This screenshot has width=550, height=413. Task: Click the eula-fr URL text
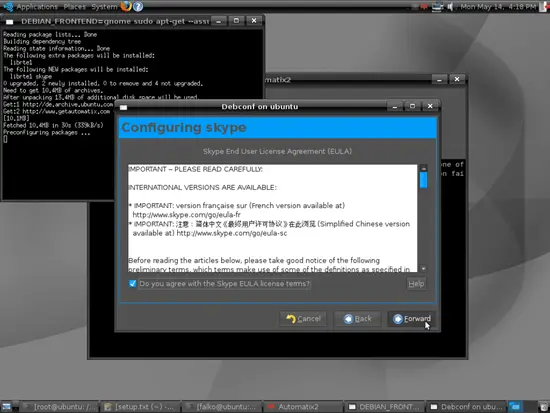pos(187,214)
